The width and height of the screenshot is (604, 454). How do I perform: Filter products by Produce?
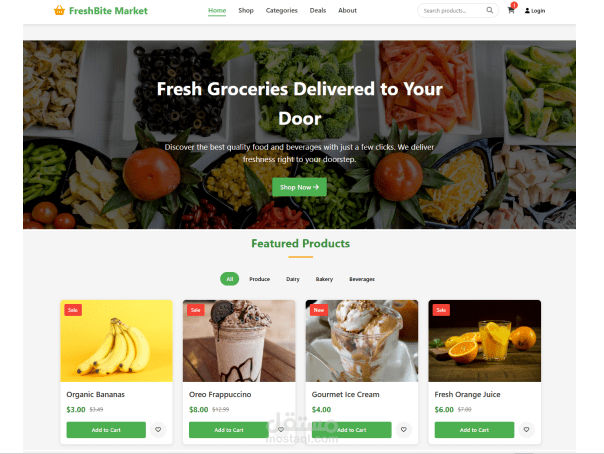point(259,279)
